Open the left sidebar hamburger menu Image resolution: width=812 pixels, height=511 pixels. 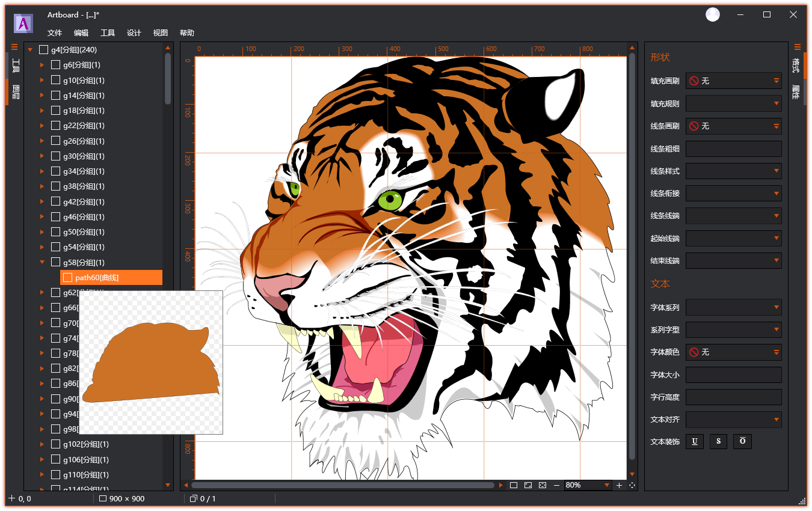click(14, 47)
